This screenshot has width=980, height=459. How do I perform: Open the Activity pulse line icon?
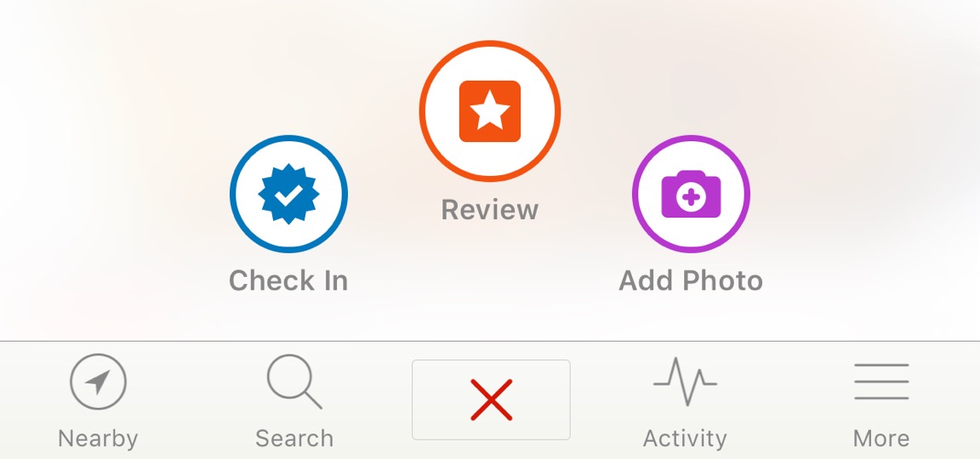click(685, 381)
